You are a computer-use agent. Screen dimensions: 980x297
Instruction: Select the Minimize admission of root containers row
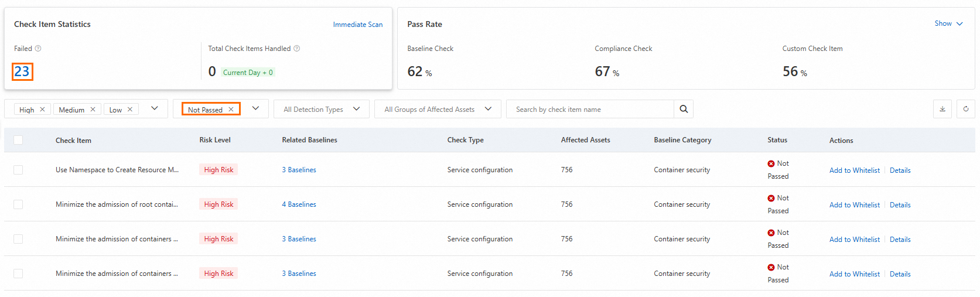(18, 204)
